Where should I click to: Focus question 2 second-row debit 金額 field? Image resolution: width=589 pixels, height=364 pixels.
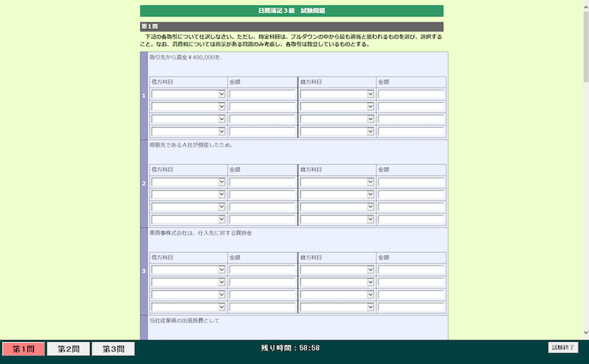click(x=263, y=194)
